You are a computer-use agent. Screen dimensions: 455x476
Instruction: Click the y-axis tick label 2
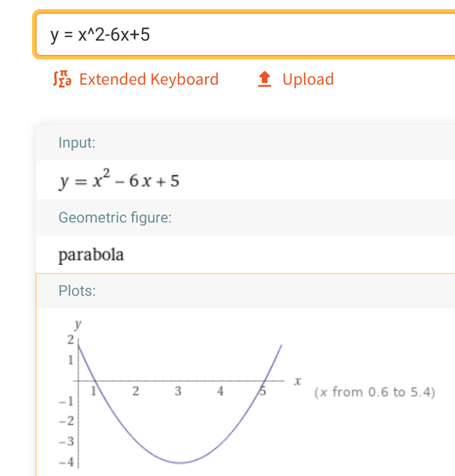70,339
